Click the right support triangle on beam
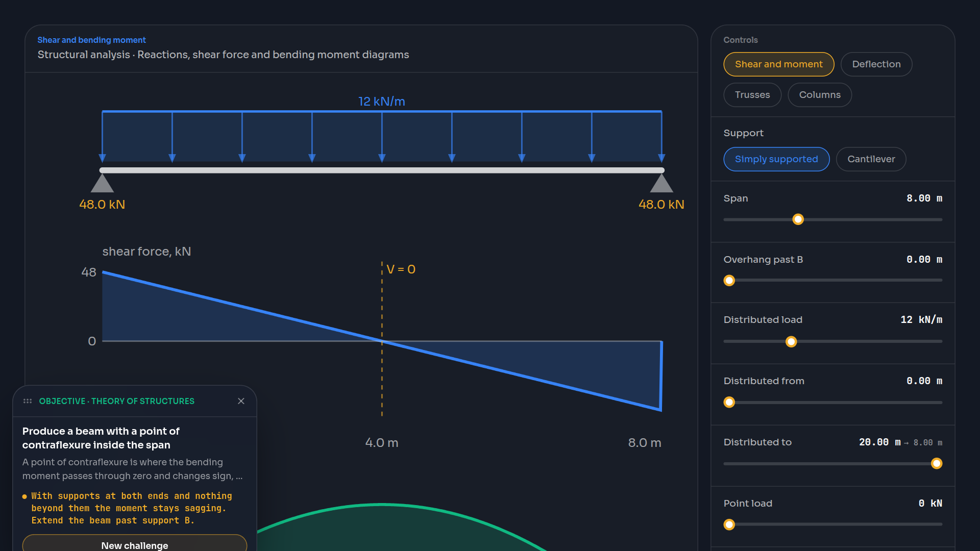This screenshot has height=551, width=980. pos(661,183)
